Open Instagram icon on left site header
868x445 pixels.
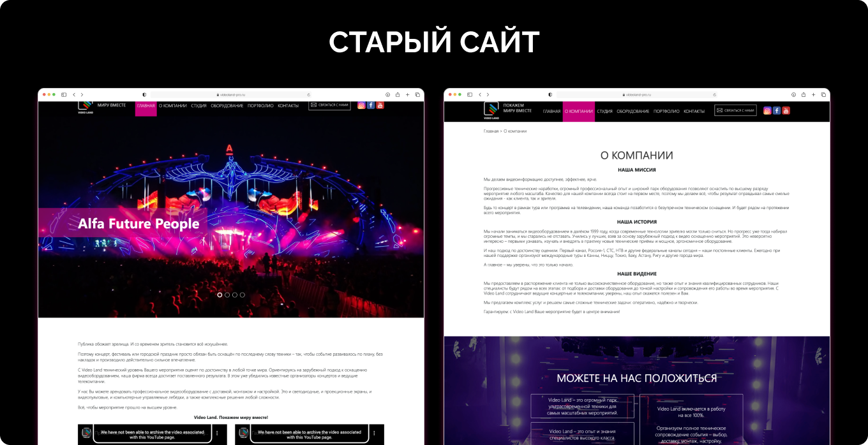361,105
